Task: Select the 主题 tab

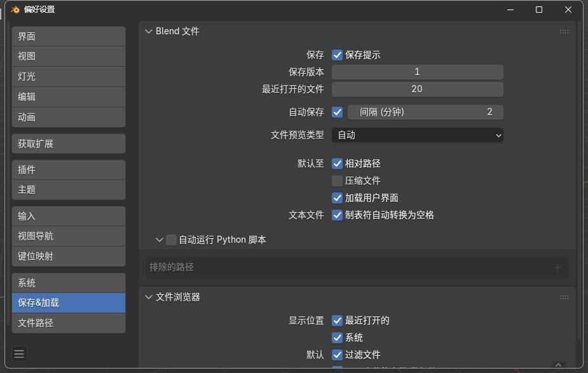Action: (x=69, y=190)
